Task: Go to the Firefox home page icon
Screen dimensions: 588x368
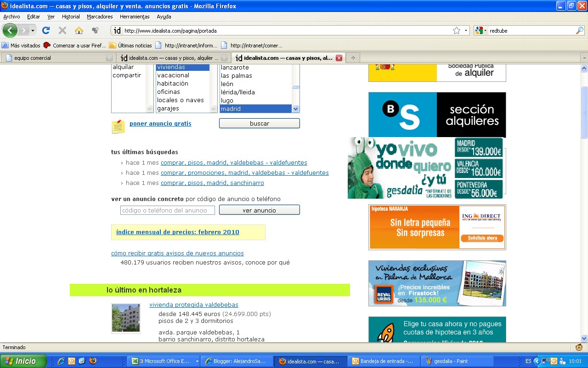Action: click(x=79, y=30)
